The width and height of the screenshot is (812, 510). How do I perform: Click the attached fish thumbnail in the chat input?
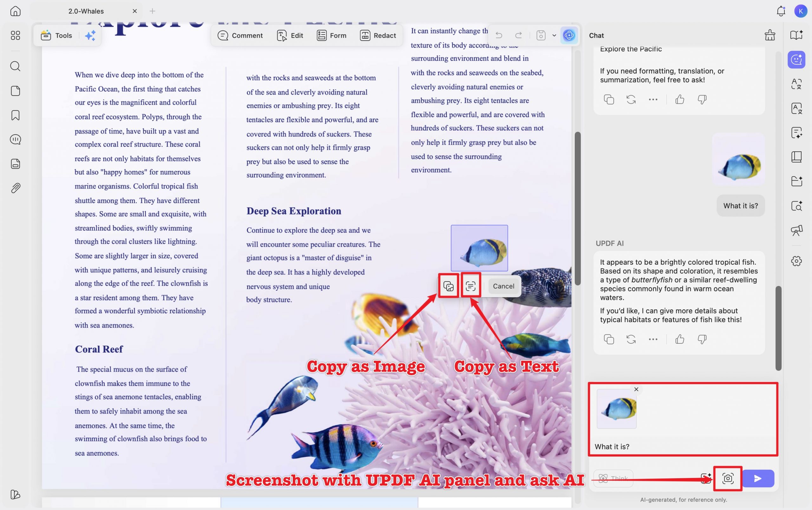click(617, 409)
